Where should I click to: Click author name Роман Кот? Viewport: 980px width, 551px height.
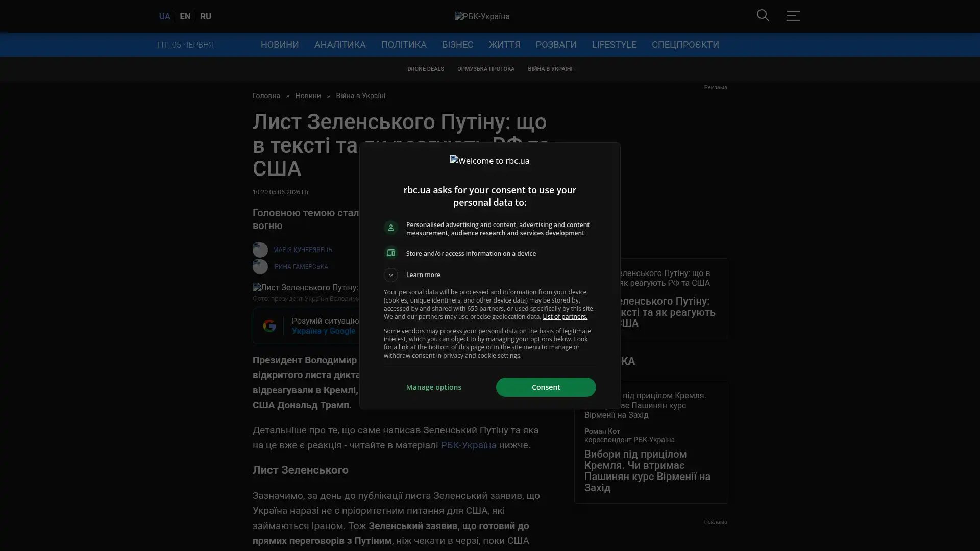click(x=602, y=431)
